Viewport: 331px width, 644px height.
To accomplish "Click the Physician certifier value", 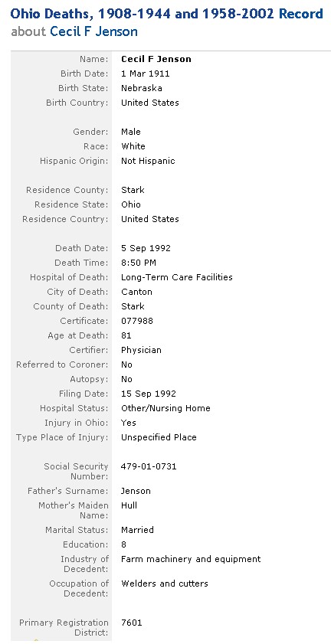I will tap(141, 351).
